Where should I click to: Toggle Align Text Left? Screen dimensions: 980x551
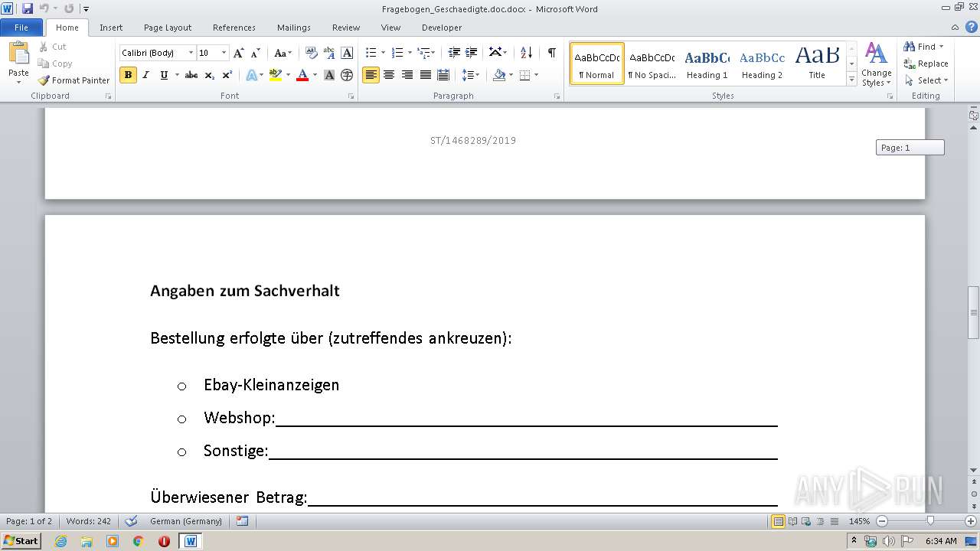(x=371, y=75)
